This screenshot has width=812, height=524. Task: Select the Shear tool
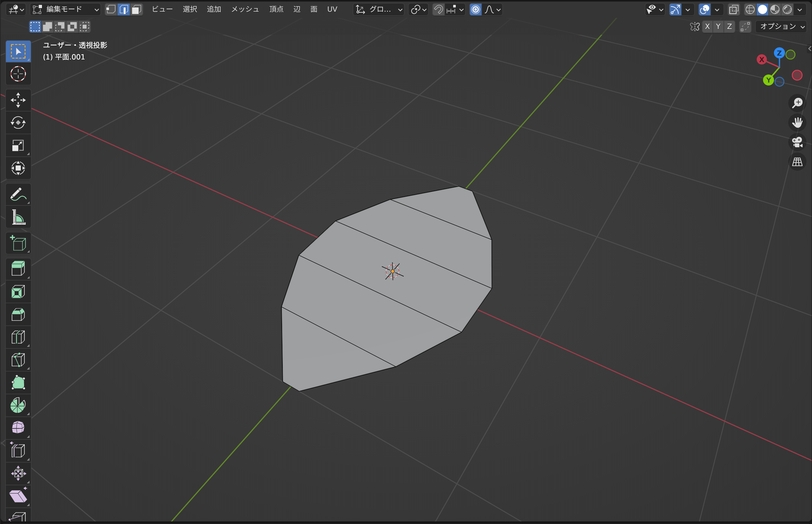(x=18, y=496)
